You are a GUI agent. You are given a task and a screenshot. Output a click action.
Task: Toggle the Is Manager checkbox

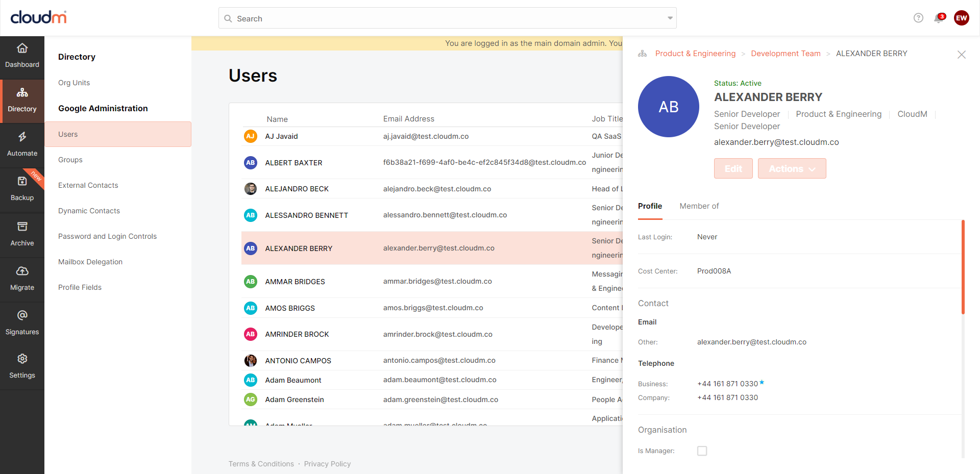(702, 451)
